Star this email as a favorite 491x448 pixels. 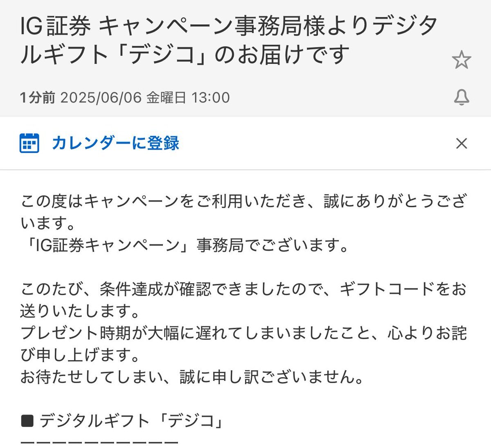(462, 60)
